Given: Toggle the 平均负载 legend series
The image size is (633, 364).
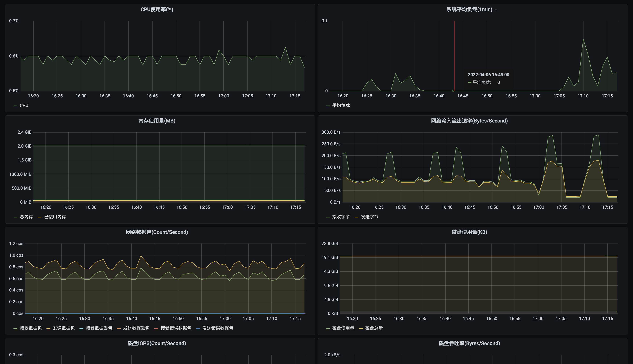Looking at the screenshot, I should (x=341, y=105).
